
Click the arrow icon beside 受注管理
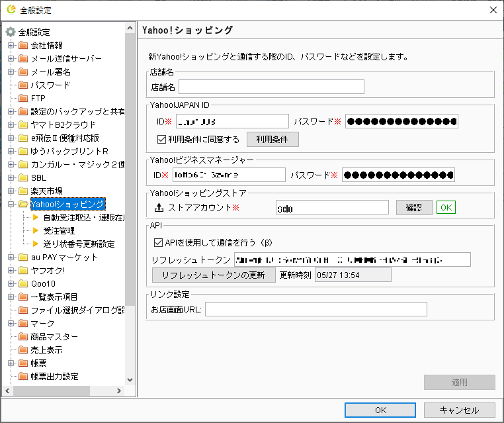(x=36, y=230)
